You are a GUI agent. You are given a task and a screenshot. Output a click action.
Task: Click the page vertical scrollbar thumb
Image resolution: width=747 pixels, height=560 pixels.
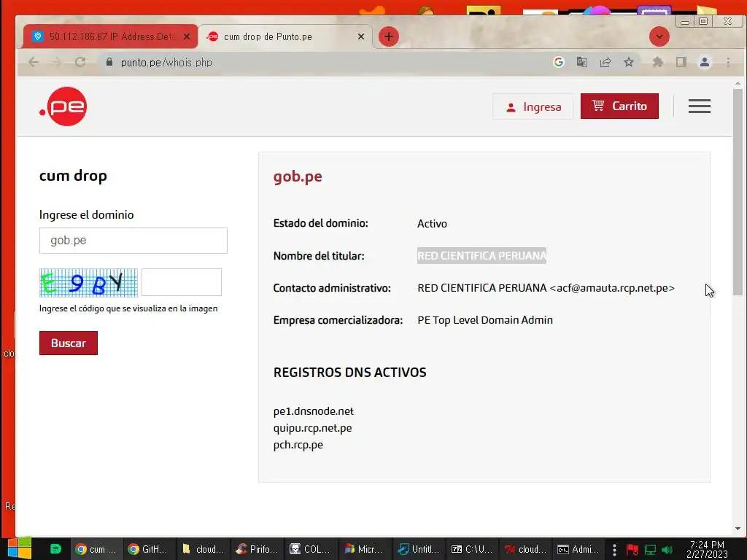[x=738, y=192]
